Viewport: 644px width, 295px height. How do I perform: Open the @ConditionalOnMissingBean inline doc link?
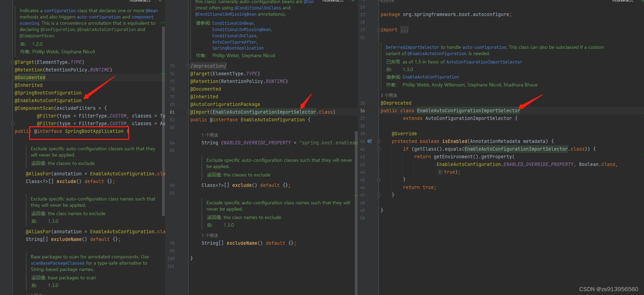226,14
